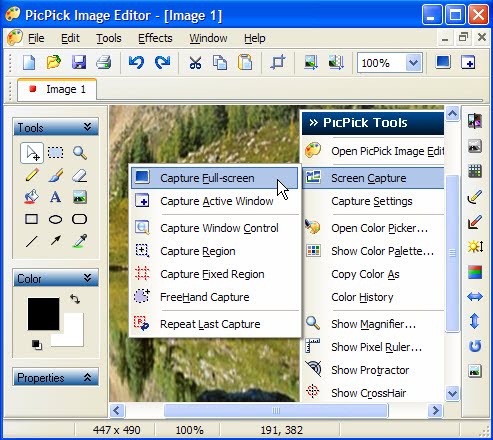Viewport: 493px width, 440px height.
Task: Select the arrow selection tool
Action: click(32, 153)
